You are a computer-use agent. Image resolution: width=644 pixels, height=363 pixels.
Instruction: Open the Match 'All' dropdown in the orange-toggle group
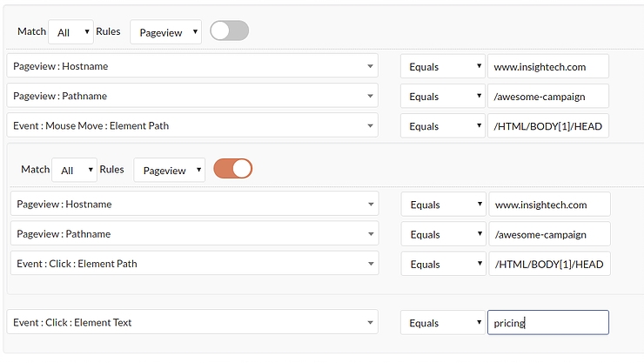(74, 170)
